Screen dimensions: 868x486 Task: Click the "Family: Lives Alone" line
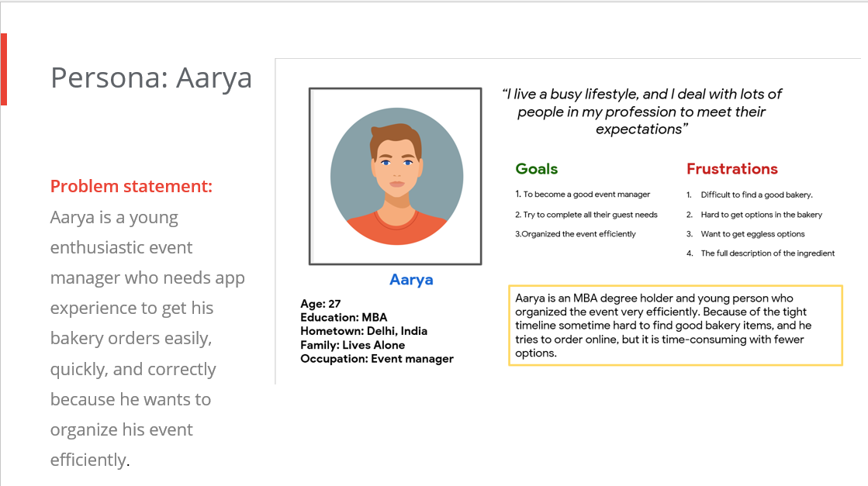point(353,345)
